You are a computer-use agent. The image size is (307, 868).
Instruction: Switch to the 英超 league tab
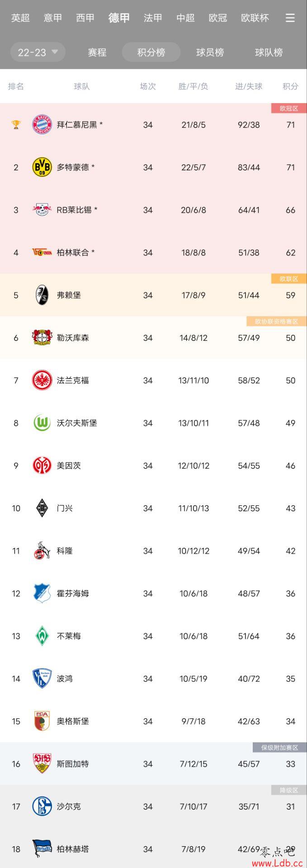[20, 18]
